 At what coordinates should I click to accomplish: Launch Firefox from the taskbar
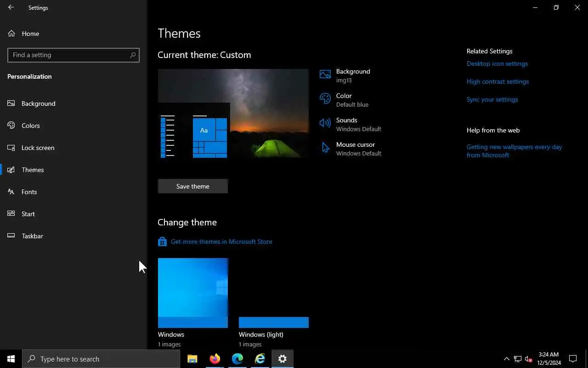click(x=215, y=359)
